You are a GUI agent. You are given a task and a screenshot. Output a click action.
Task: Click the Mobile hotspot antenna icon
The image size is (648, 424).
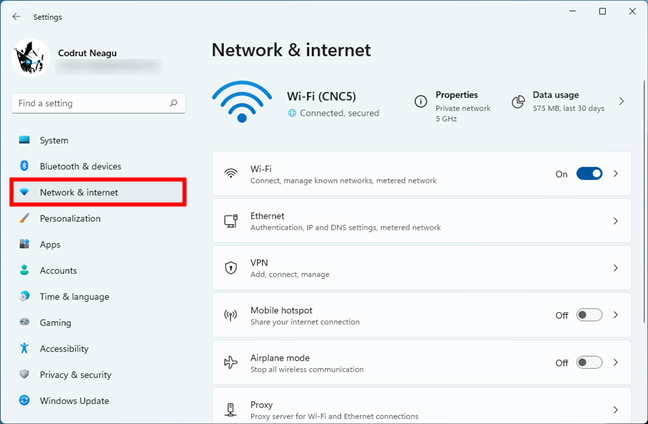click(231, 315)
